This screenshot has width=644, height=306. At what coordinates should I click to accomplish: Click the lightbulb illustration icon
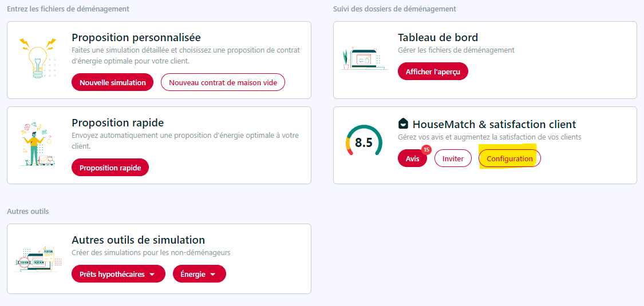(x=37, y=57)
